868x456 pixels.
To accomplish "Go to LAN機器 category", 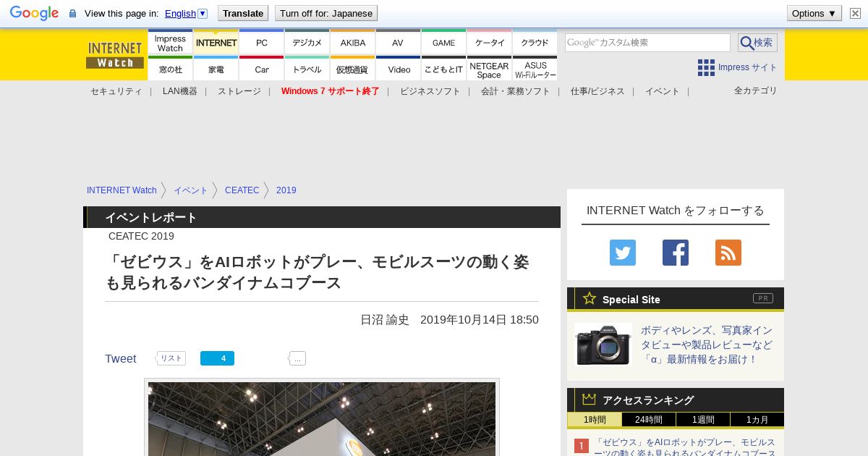I will click(180, 91).
